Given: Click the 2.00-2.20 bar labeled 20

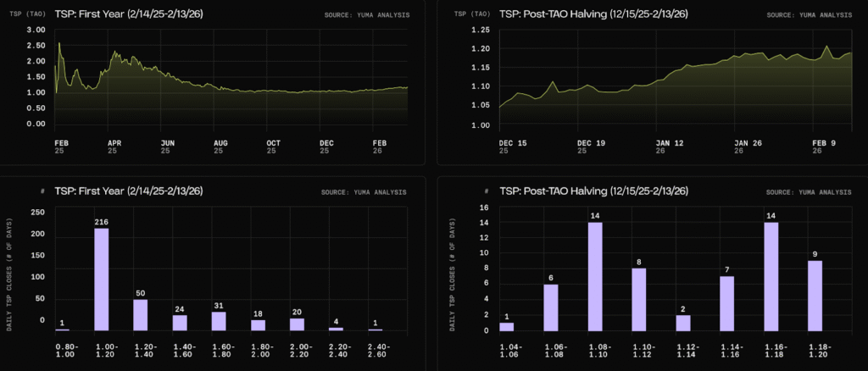Looking at the screenshot, I should [295, 324].
